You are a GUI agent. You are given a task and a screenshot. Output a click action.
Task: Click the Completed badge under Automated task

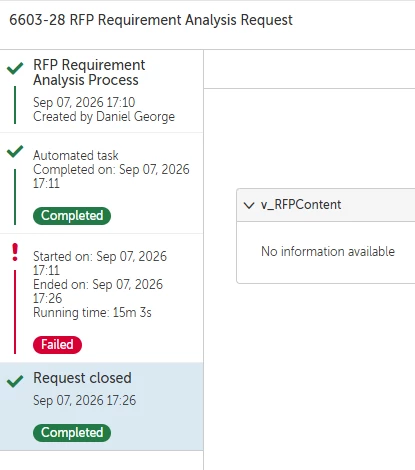(72, 216)
